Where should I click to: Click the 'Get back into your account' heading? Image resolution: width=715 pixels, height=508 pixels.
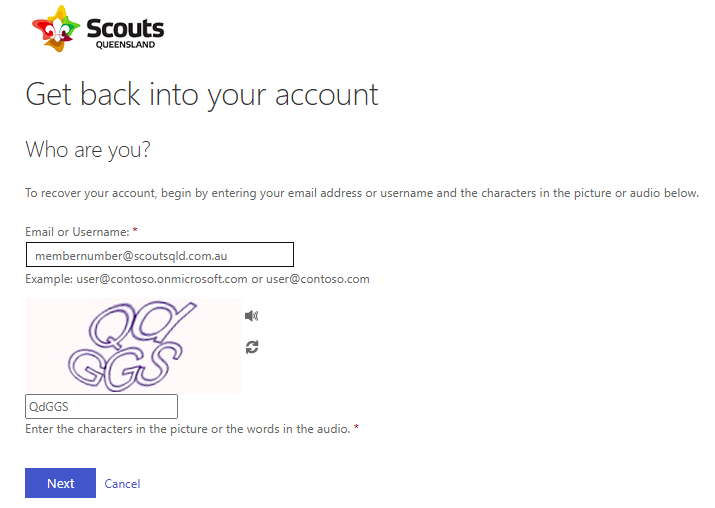(202, 96)
